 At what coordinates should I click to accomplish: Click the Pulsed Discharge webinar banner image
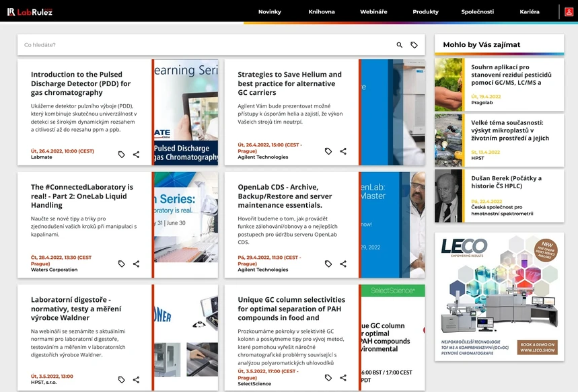[x=186, y=112]
